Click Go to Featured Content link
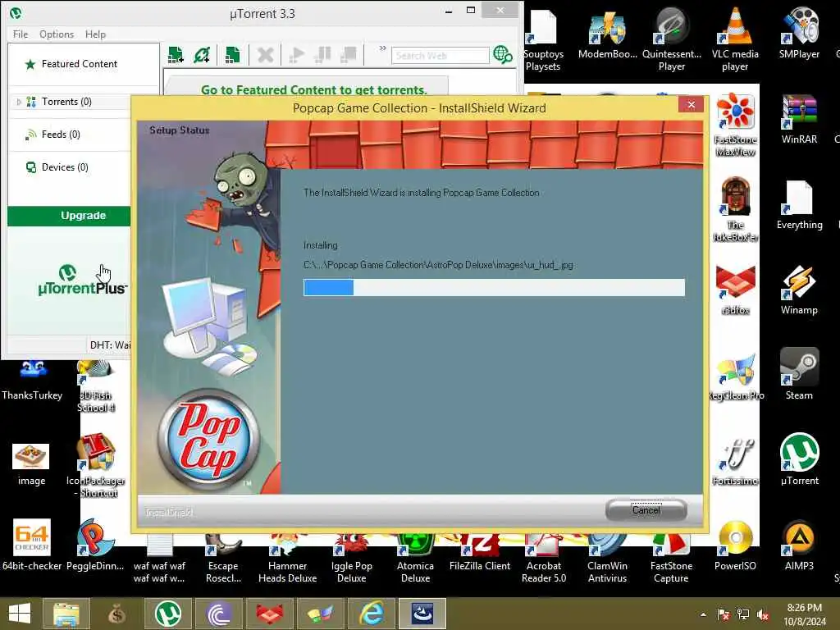 point(314,89)
